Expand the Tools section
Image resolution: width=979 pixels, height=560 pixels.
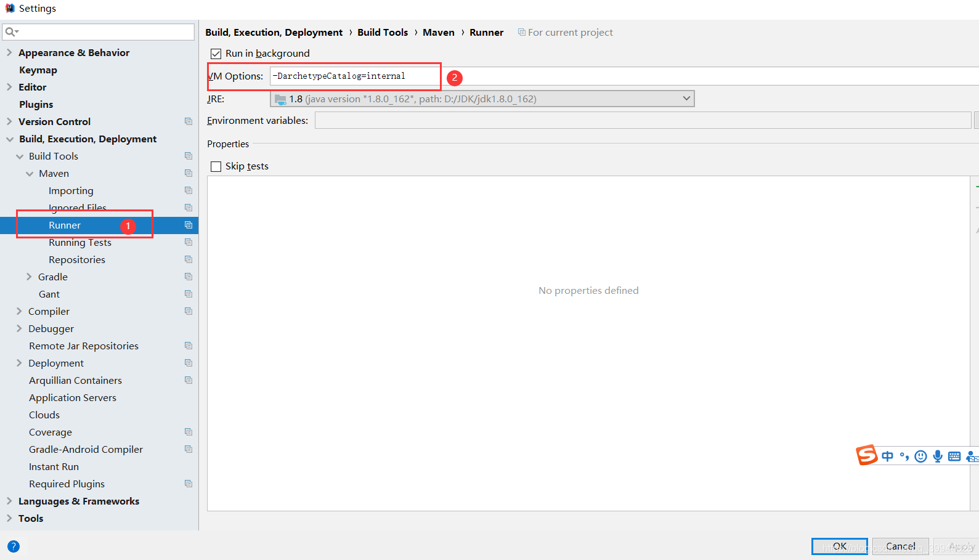tap(9, 518)
